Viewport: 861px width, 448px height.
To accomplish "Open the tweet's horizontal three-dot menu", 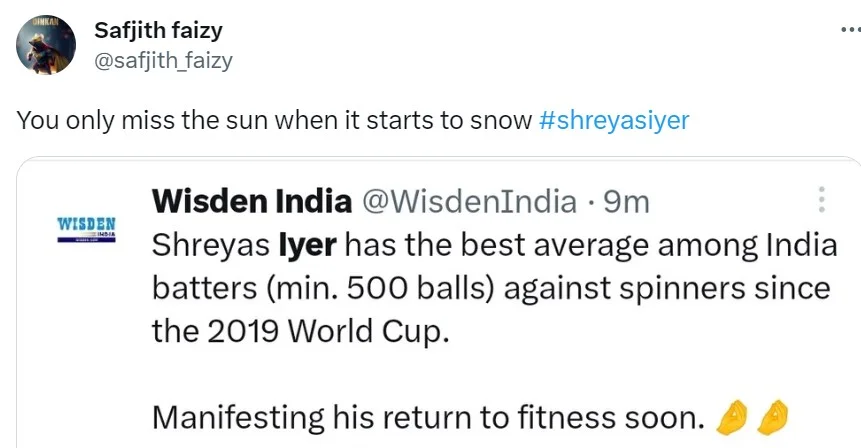I will pos(848,30).
